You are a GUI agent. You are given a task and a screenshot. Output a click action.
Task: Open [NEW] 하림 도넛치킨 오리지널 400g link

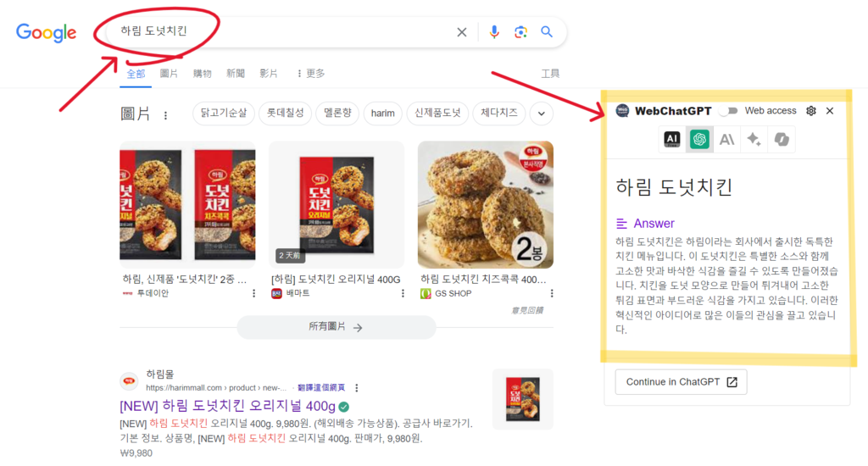(227, 406)
